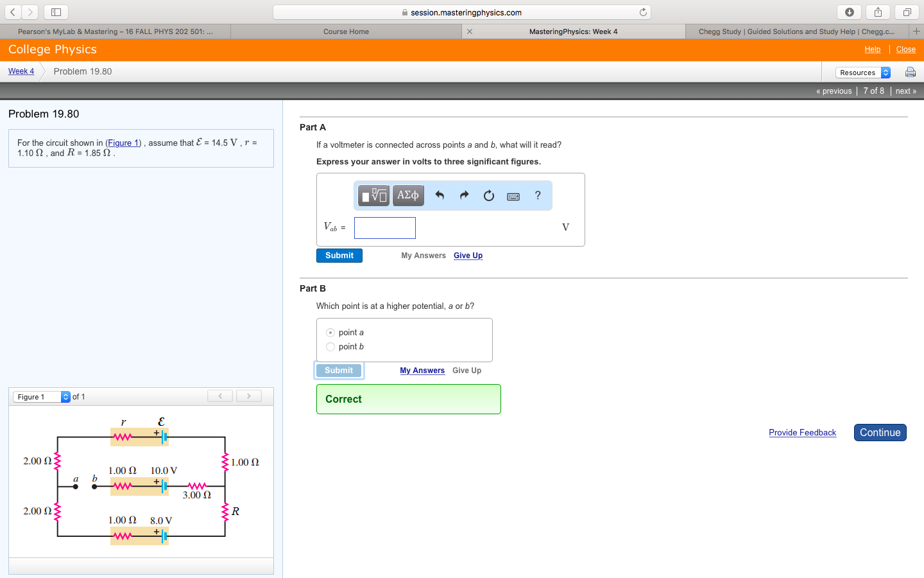This screenshot has width=924, height=578.
Task: Open the Help link in header
Action: click(872, 49)
